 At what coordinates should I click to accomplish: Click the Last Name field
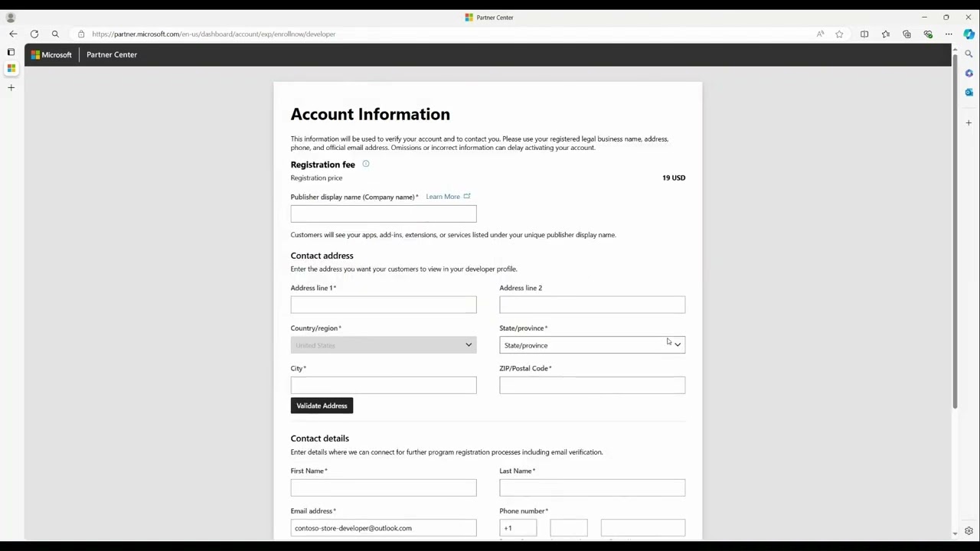(592, 487)
